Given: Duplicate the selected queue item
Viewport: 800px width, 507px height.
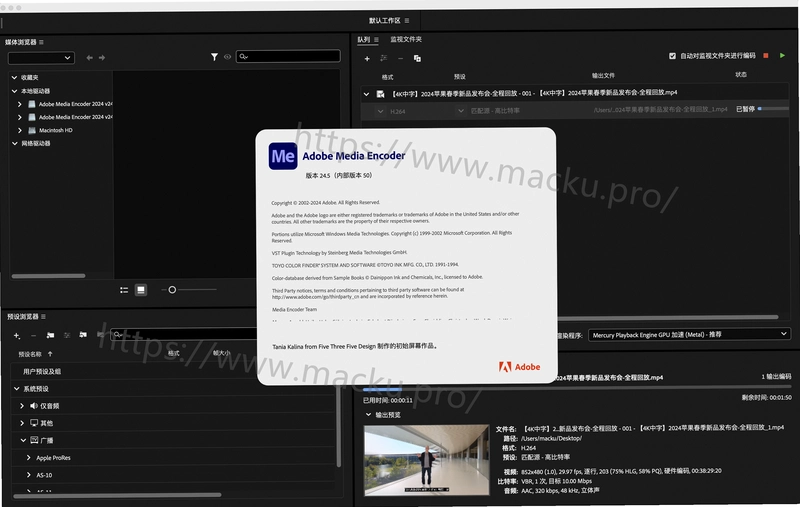Looking at the screenshot, I should click(417, 59).
